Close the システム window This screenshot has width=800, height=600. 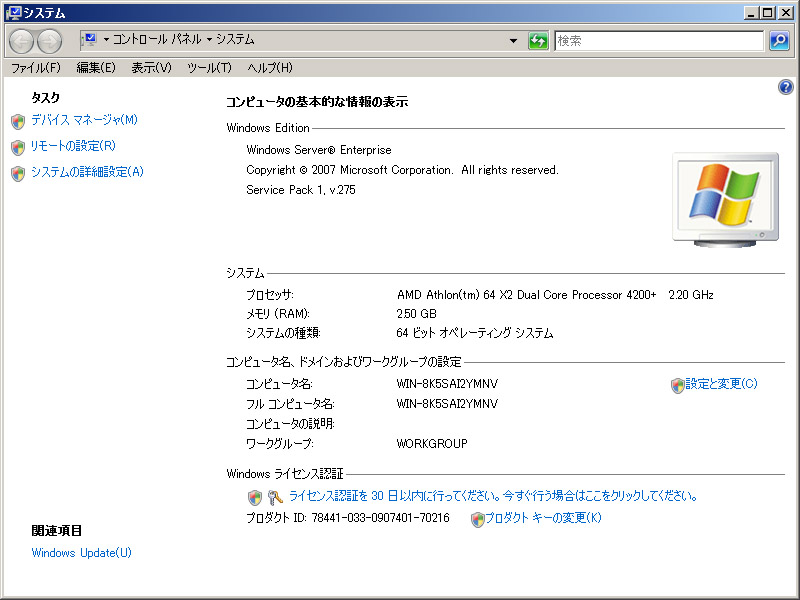point(785,13)
